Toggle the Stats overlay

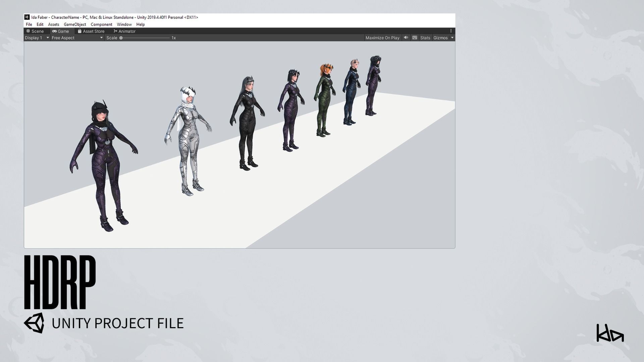(425, 38)
